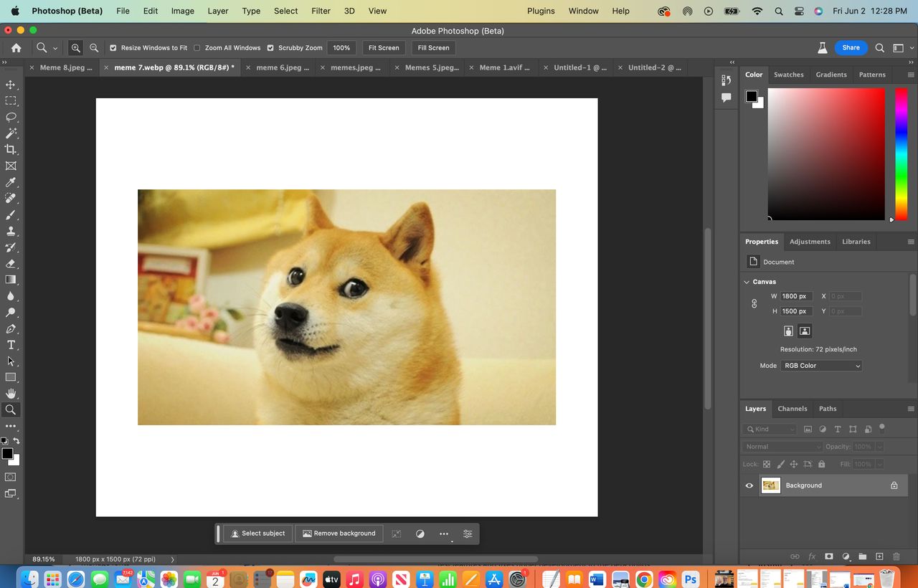The height and width of the screenshot is (588, 918).
Task: Select the Lasso tool
Action: [x=11, y=117]
